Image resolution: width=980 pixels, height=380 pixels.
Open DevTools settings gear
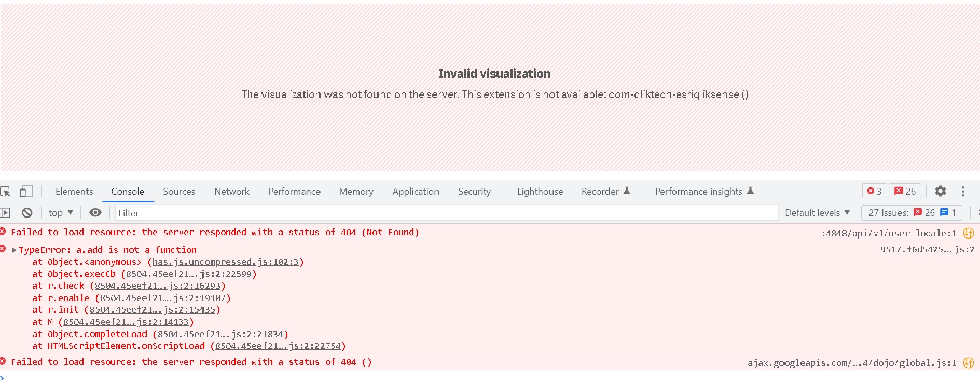point(940,192)
